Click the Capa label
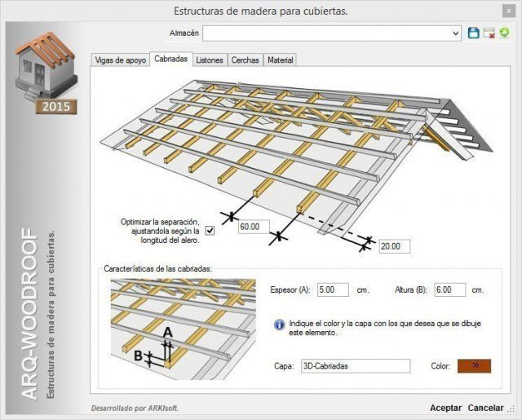This screenshot has width=522, height=420. [284, 366]
